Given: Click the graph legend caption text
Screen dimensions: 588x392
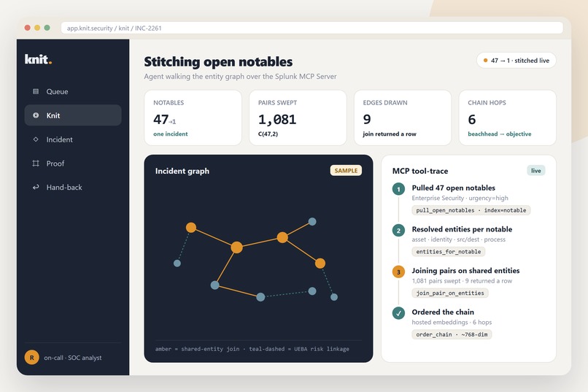Looking at the screenshot, I should (x=252, y=349).
